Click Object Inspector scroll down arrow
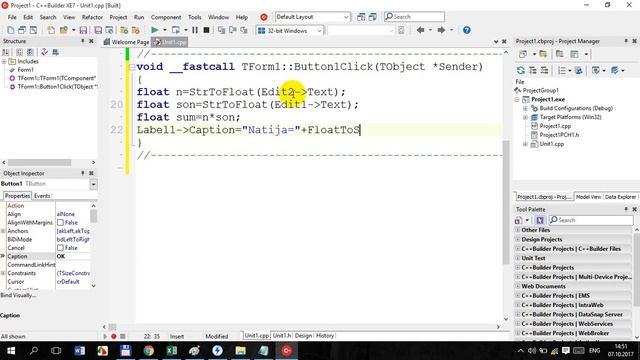Image resolution: width=640 pixels, height=360 pixels. (93, 286)
